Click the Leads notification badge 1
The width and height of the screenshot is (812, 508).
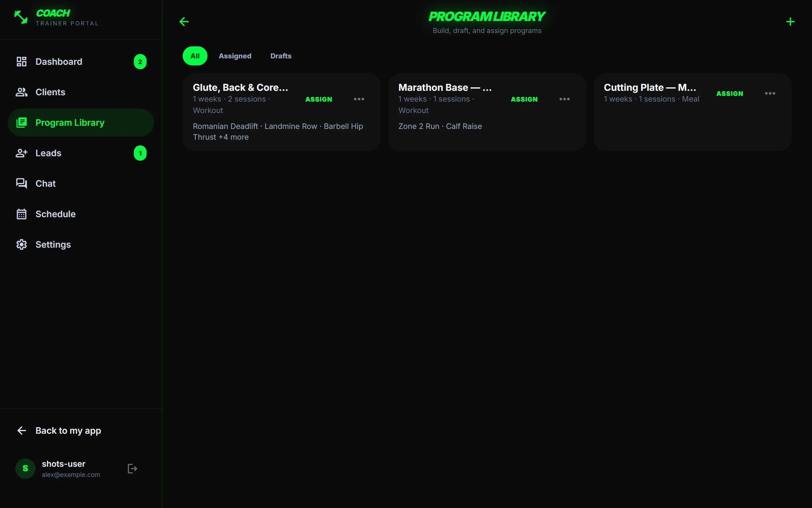(x=140, y=153)
